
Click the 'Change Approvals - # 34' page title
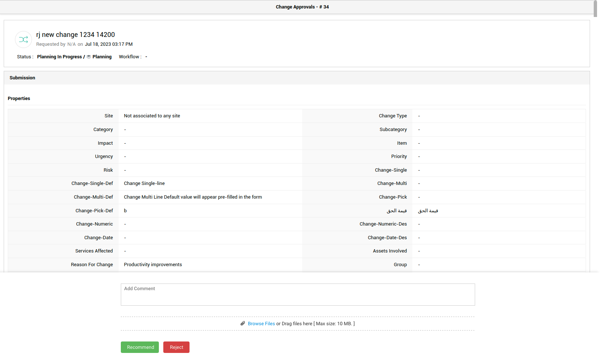tap(302, 7)
